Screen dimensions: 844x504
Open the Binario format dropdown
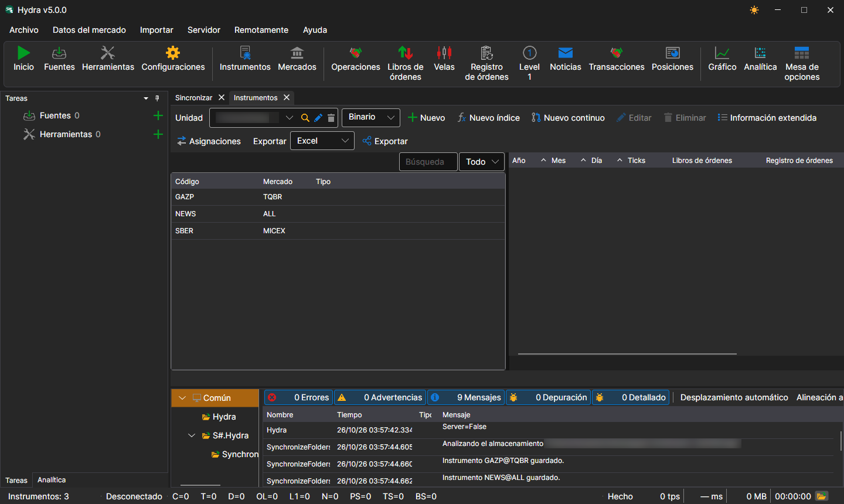(x=371, y=117)
